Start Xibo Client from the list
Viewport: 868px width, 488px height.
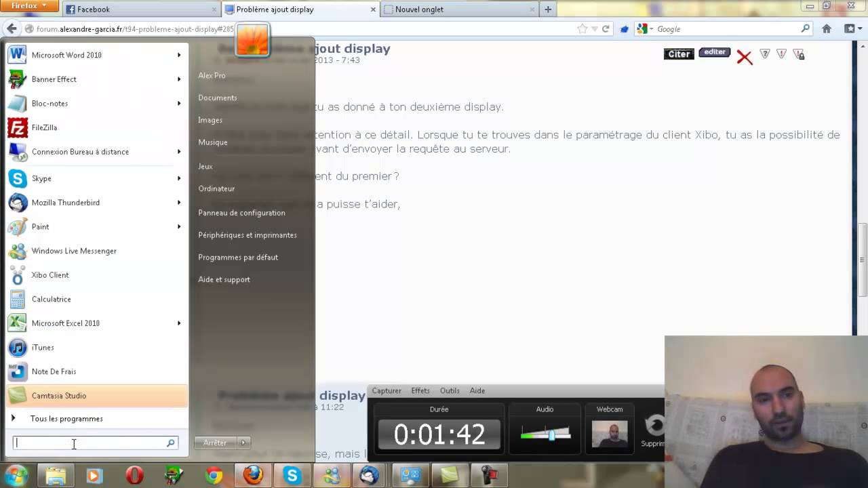(96, 275)
